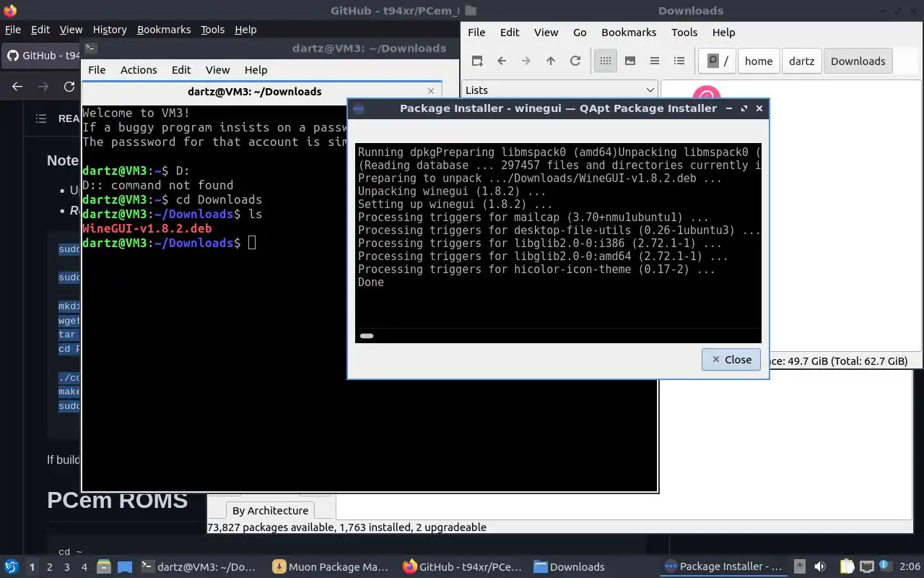The height and width of the screenshot is (578, 924).
Task: Open file manager View menu
Action: coord(546,32)
